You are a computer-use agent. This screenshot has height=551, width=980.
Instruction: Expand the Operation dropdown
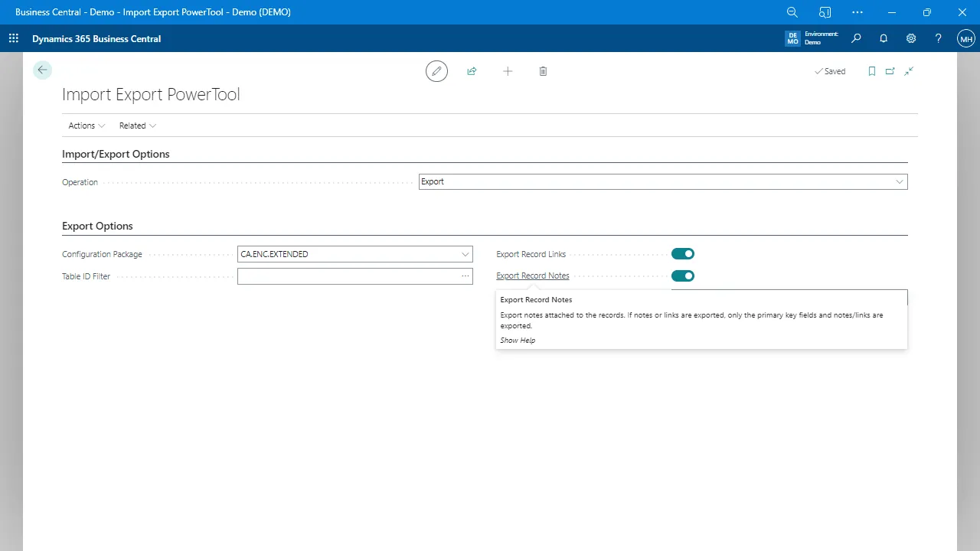[899, 182]
